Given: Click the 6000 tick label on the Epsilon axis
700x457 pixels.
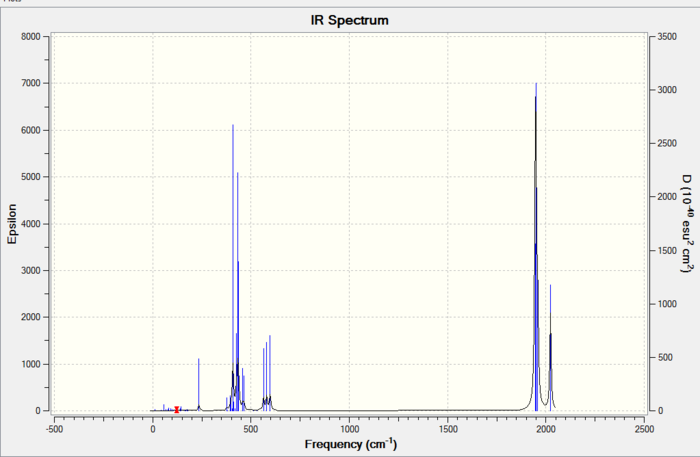Looking at the screenshot, I should (31, 130).
